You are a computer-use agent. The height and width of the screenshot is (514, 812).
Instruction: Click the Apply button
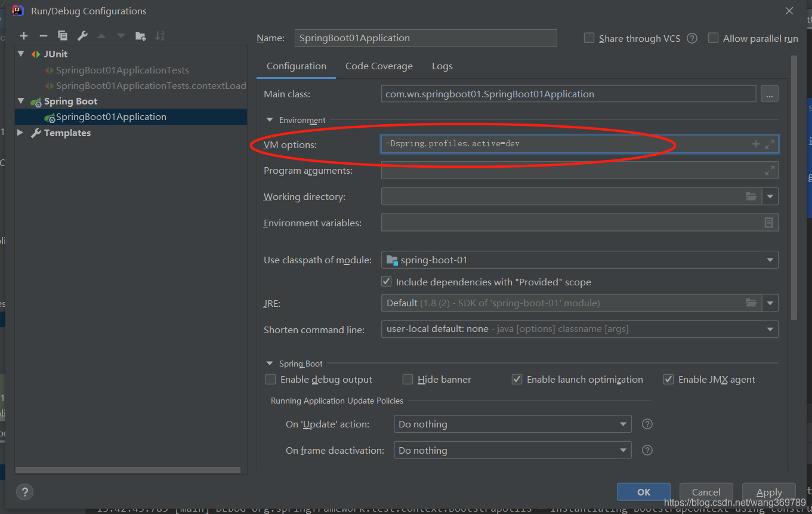(x=769, y=492)
